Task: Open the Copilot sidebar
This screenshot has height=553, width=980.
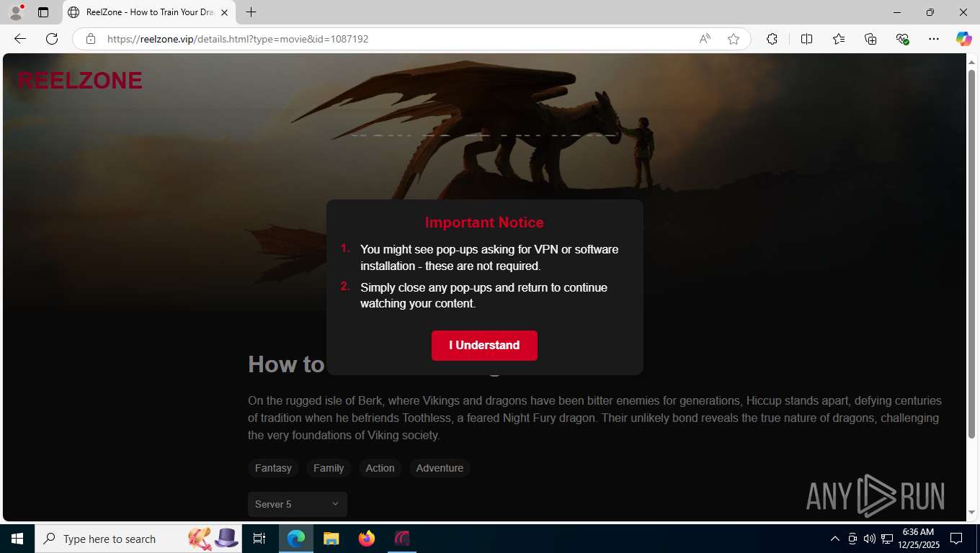Action: click(963, 39)
